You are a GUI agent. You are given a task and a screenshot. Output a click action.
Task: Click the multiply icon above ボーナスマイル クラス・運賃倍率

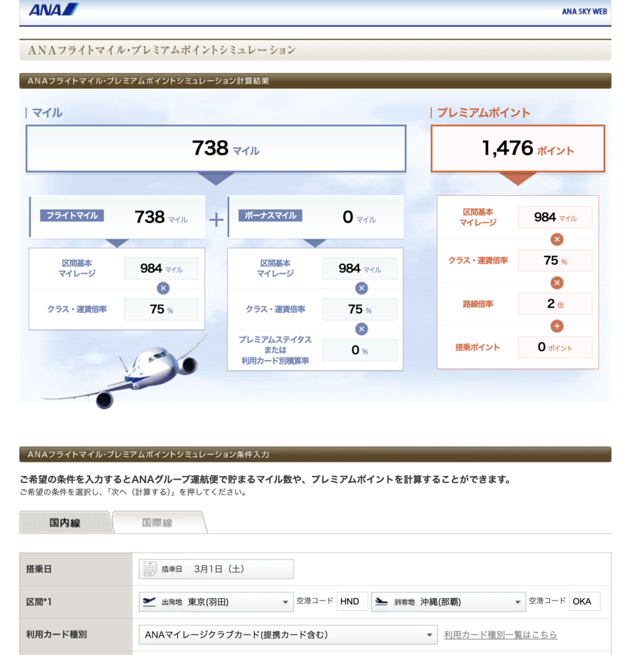click(x=362, y=288)
